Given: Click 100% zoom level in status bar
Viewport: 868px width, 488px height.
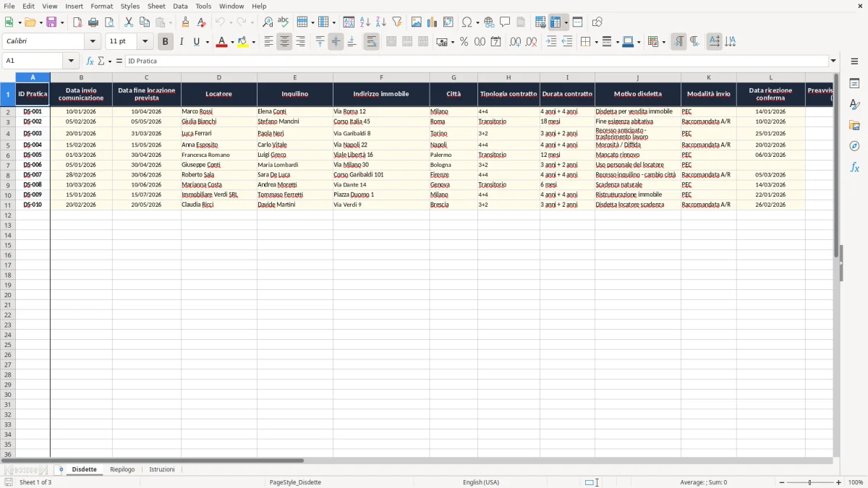Looking at the screenshot, I should coord(856,482).
